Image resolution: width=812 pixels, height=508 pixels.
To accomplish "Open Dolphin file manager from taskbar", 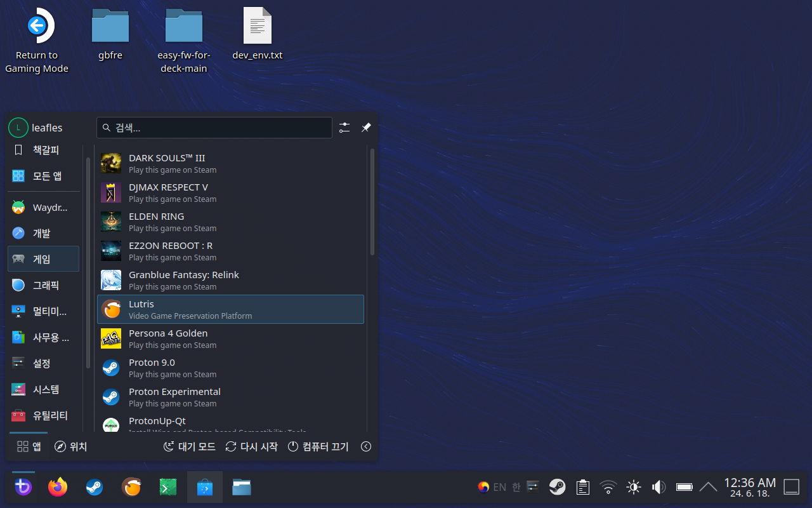I will click(242, 487).
